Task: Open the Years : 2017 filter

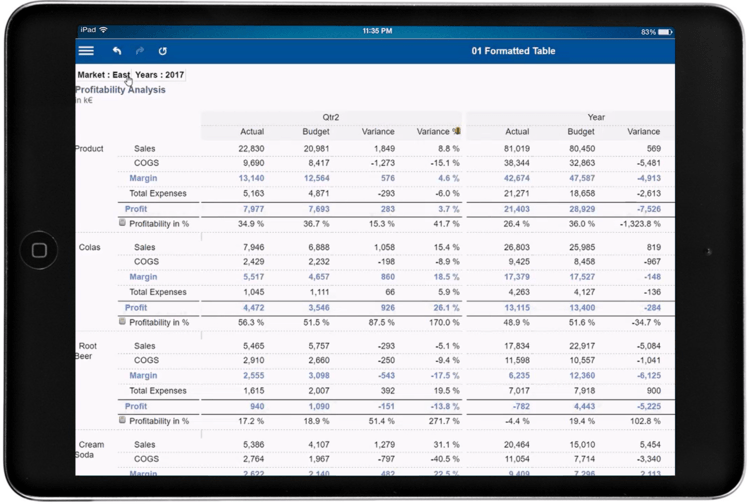Action: point(159,75)
